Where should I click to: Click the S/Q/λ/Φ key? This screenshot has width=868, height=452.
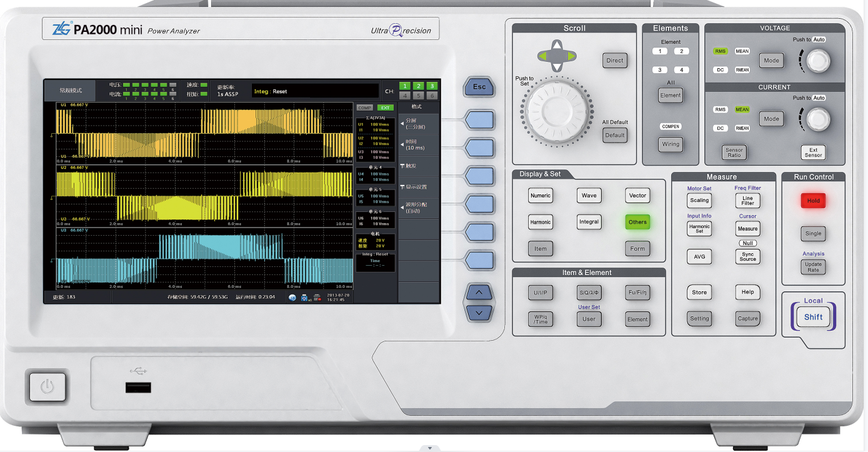(x=589, y=293)
